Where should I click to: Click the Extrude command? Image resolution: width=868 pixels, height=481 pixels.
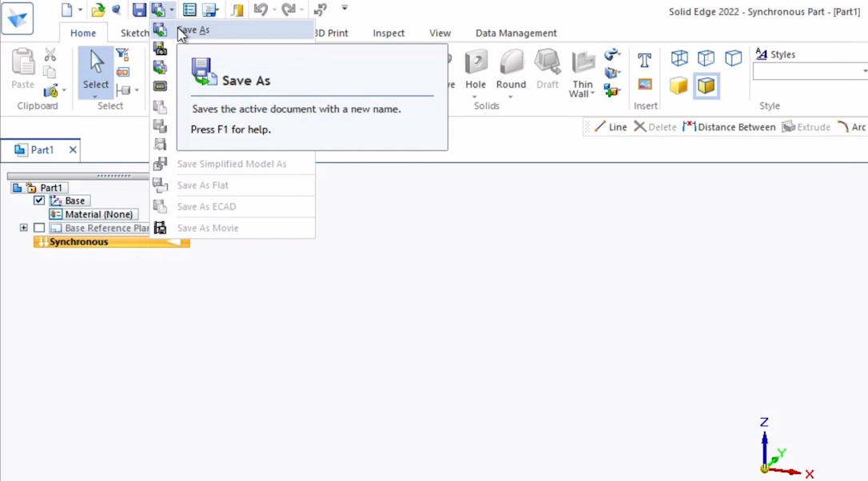coord(806,127)
